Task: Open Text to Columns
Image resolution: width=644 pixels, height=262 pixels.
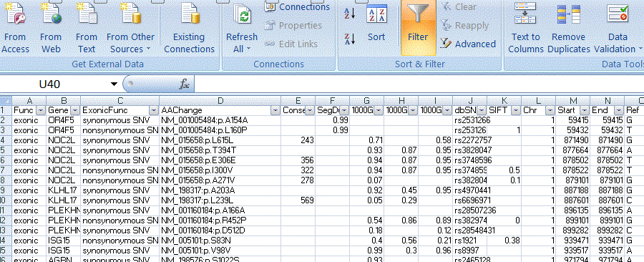Action: pyautogui.click(x=526, y=29)
